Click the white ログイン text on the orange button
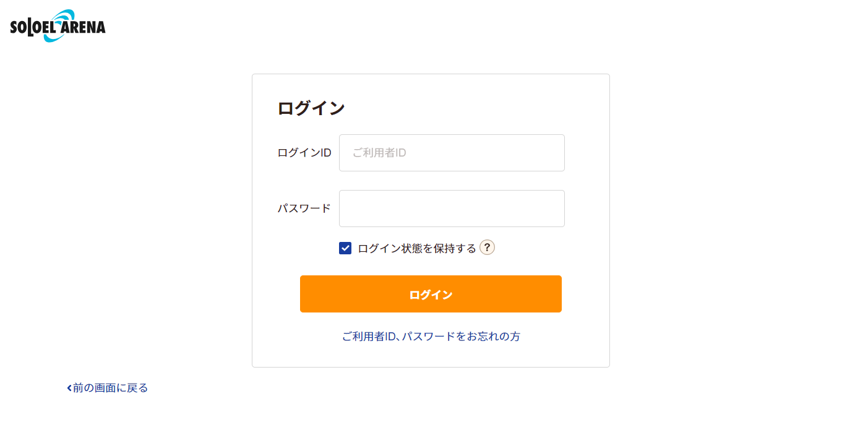Screen dimensions: 868x448 [x=431, y=295]
